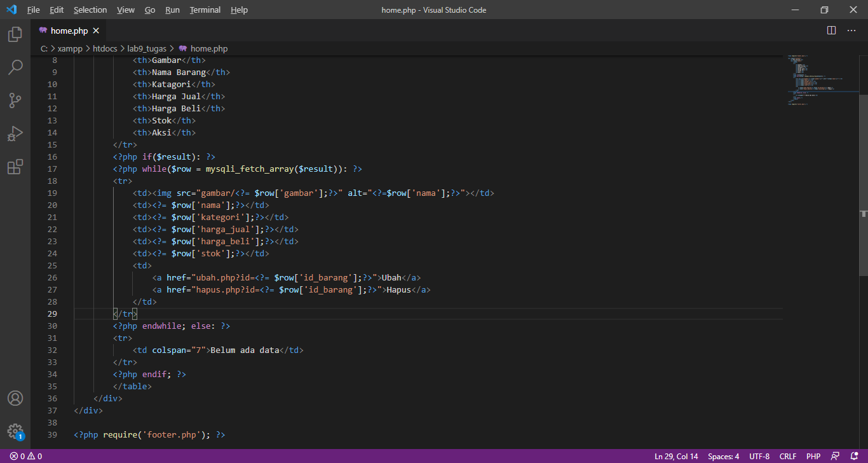Viewport: 868px width, 463px height.
Task: Open the Accounts menu in activity bar
Action: point(15,397)
